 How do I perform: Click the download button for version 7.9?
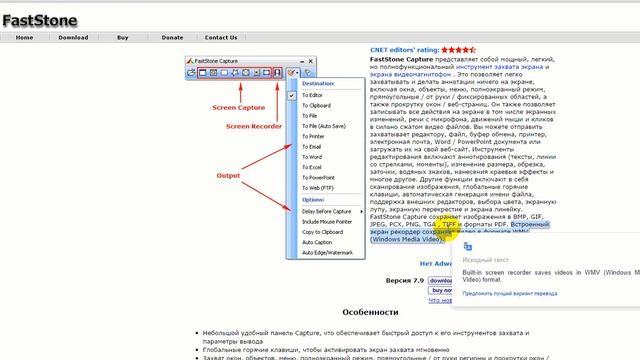[x=440, y=280]
